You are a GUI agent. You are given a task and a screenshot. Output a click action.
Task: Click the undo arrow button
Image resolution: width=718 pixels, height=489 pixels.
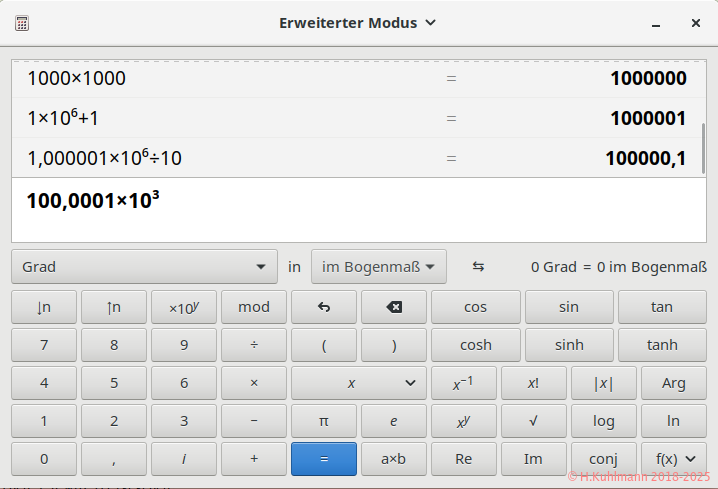point(324,307)
